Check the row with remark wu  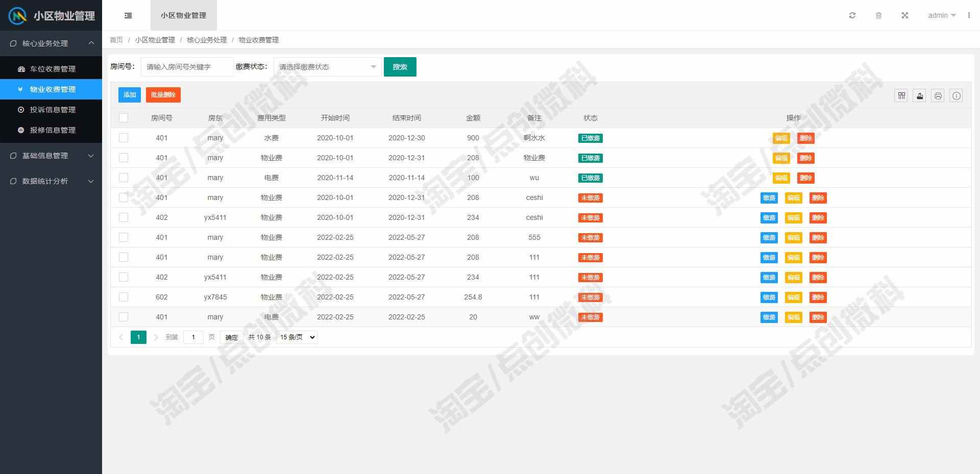[x=124, y=178]
